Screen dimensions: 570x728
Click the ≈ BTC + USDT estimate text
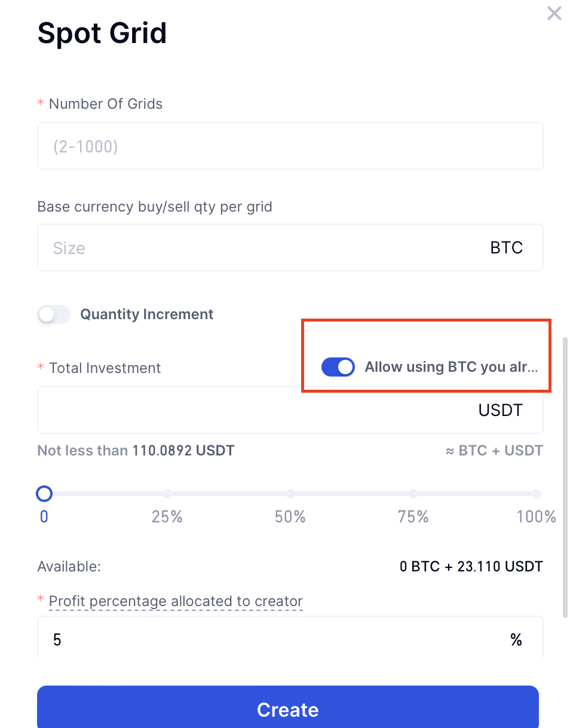pos(494,451)
